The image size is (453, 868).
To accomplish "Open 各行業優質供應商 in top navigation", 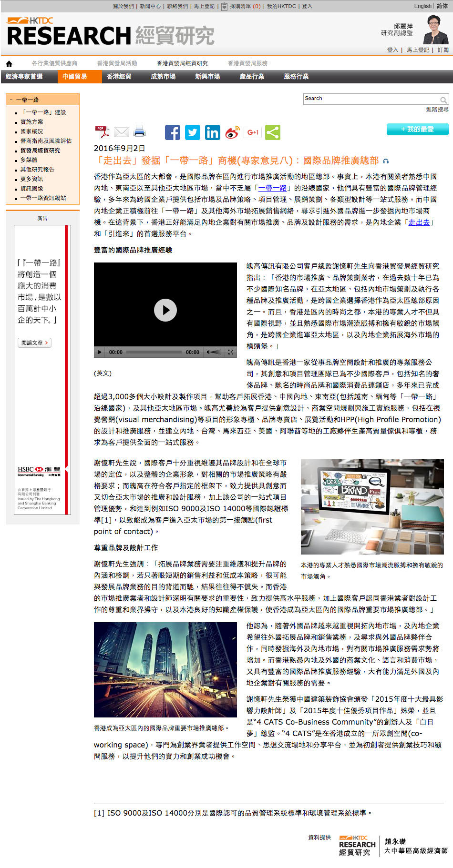I will (x=54, y=63).
